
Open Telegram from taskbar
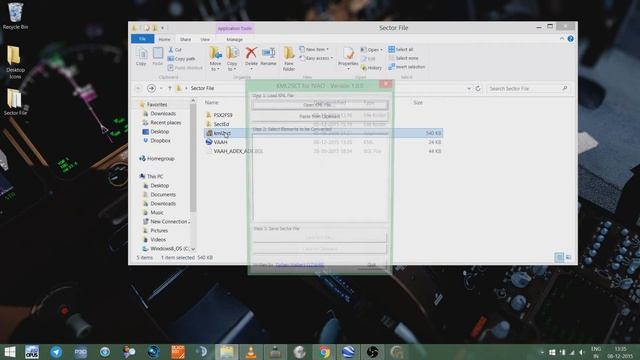click(x=56, y=352)
